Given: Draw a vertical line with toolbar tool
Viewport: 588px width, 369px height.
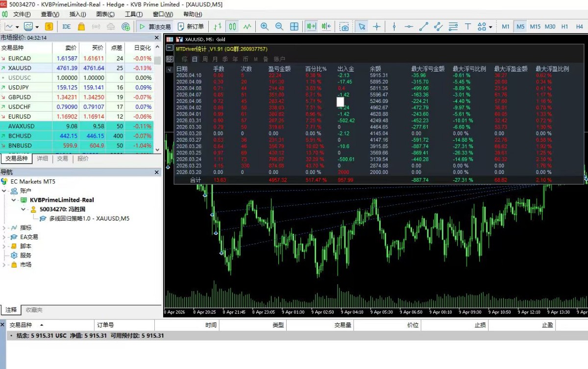Looking at the screenshot, I should (x=394, y=26).
